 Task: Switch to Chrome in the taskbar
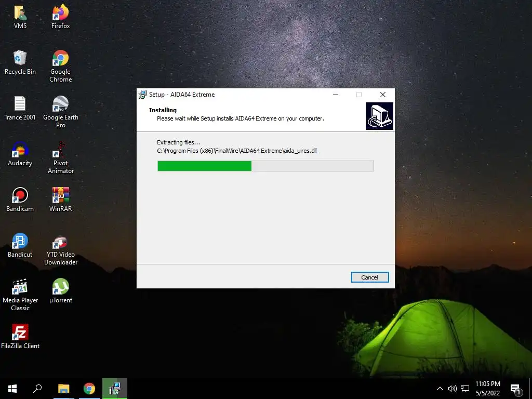89,389
